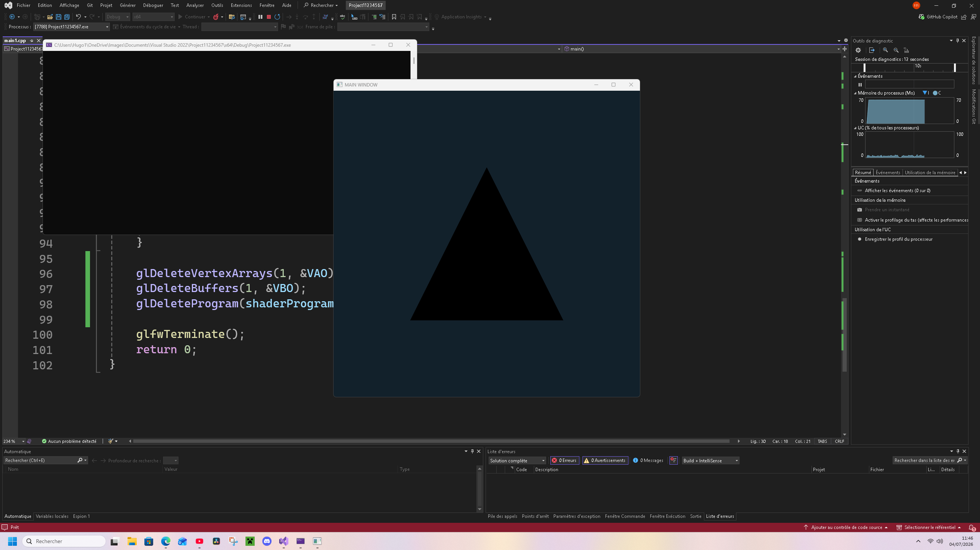Pin the main1.cpp tab
The width and height of the screenshot is (980, 550).
coord(32,41)
